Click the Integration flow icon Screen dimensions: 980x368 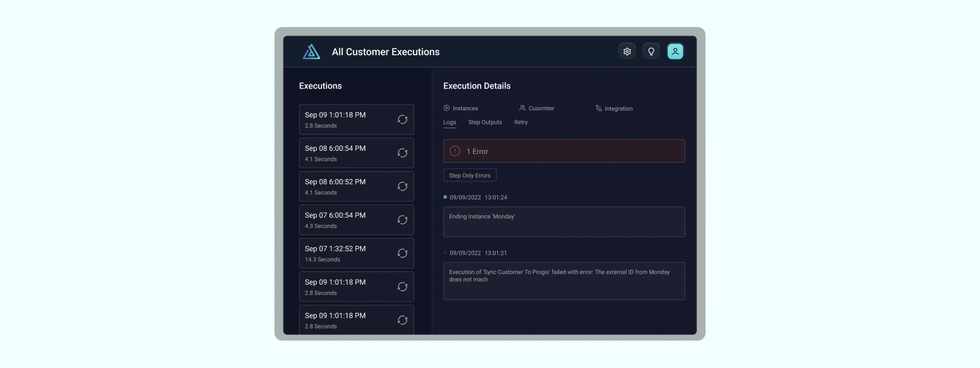coord(598,108)
